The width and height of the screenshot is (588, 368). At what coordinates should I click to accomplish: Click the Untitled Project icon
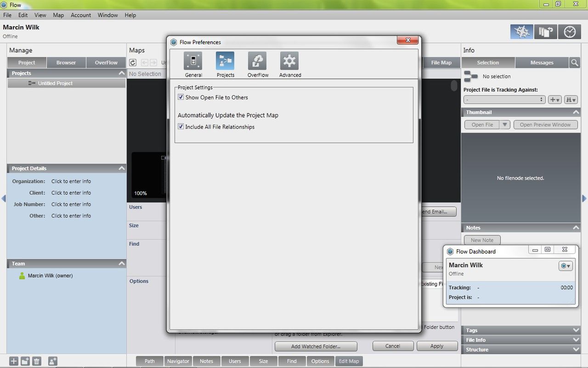32,83
